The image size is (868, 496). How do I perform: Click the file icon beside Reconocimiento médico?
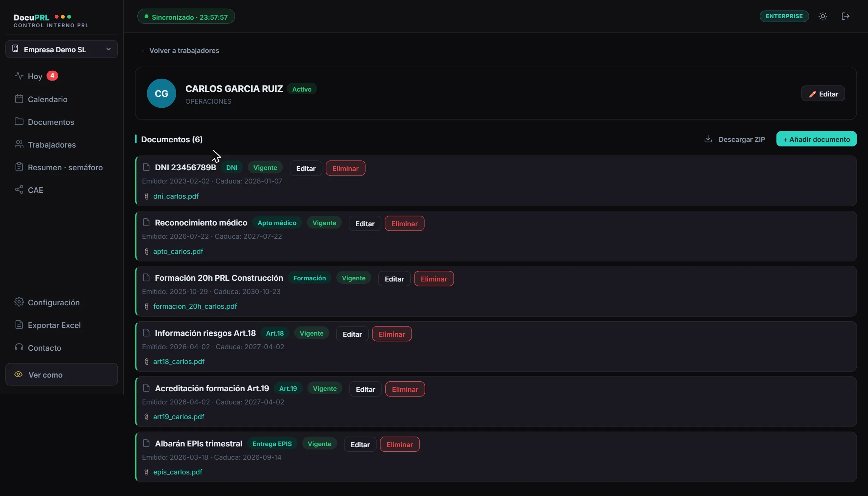146,222
